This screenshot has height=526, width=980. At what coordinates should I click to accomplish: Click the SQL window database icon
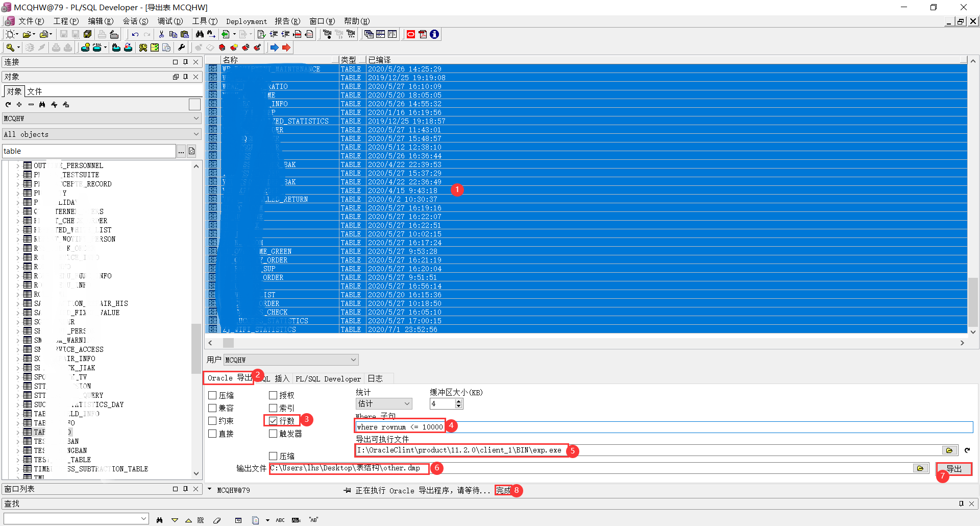(97, 47)
